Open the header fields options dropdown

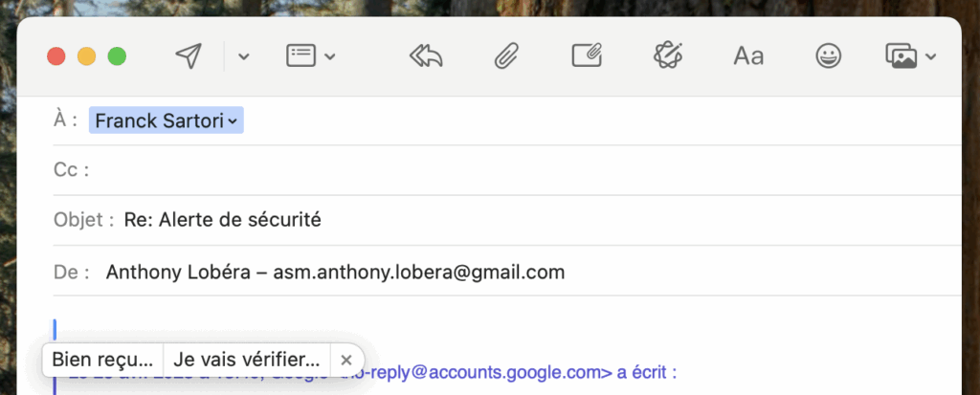pos(311,56)
